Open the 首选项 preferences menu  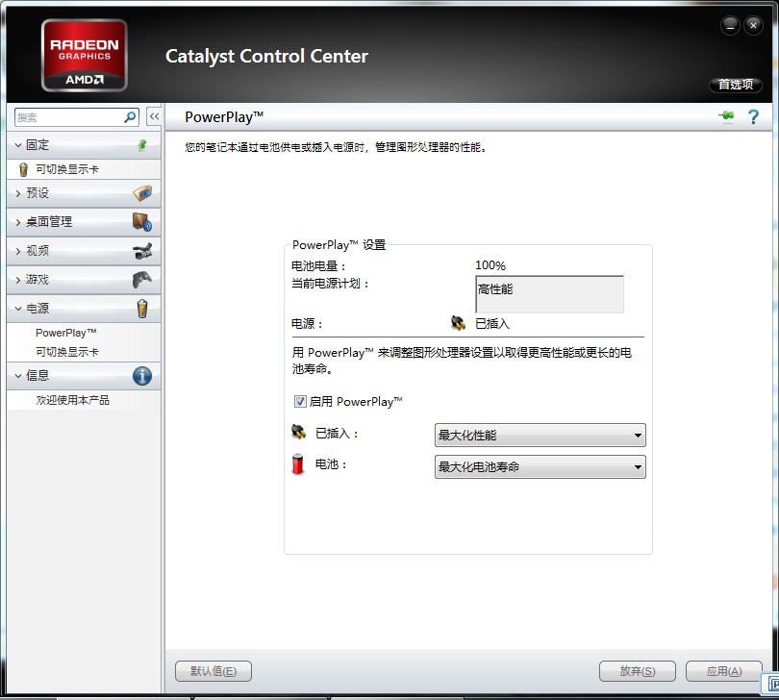point(736,85)
